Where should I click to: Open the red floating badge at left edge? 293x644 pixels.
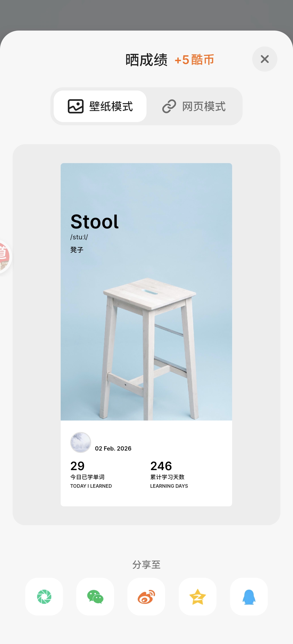pos(4,257)
